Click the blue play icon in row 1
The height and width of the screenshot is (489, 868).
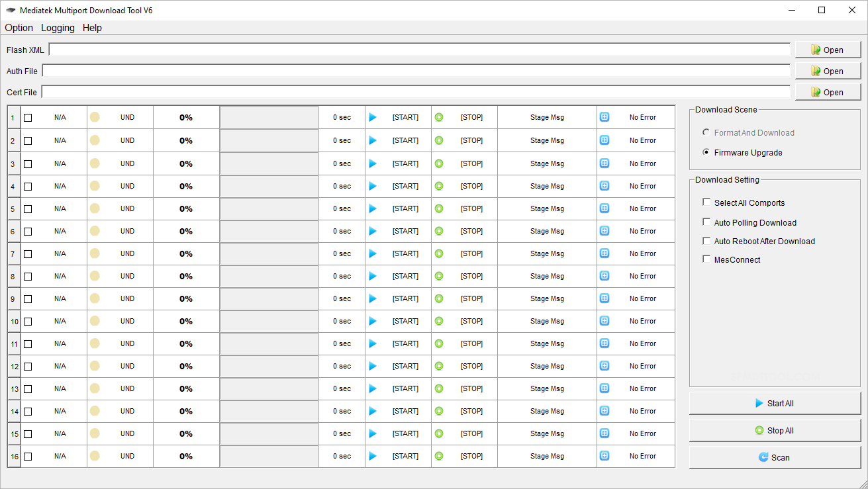click(x=373, y=117)
